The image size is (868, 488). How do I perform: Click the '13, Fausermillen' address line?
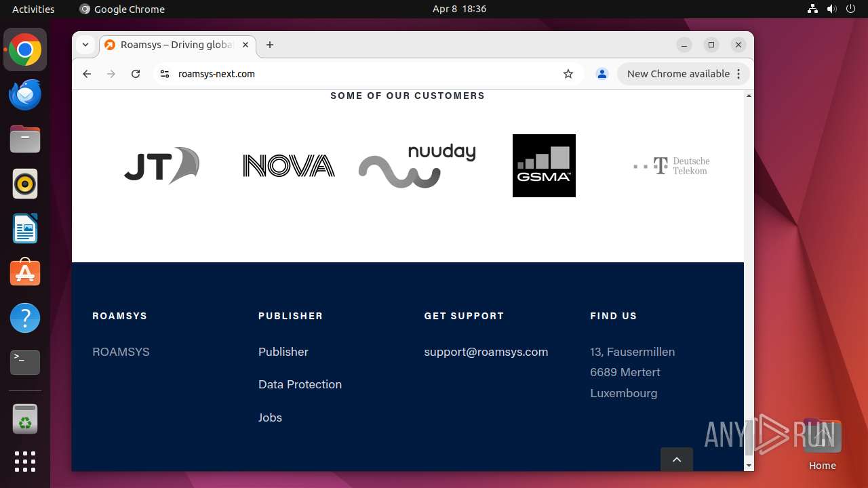[633, 352]
